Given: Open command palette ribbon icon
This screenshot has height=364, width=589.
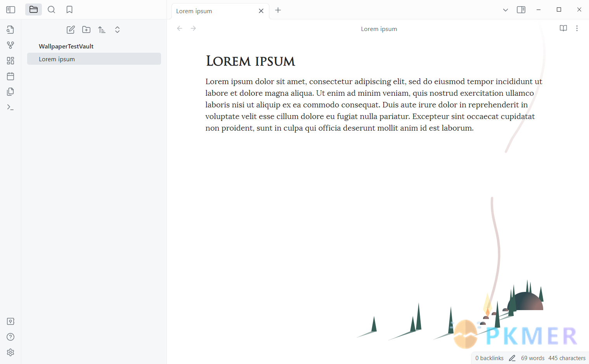Looking at the screenshot, I should (10, 107).
